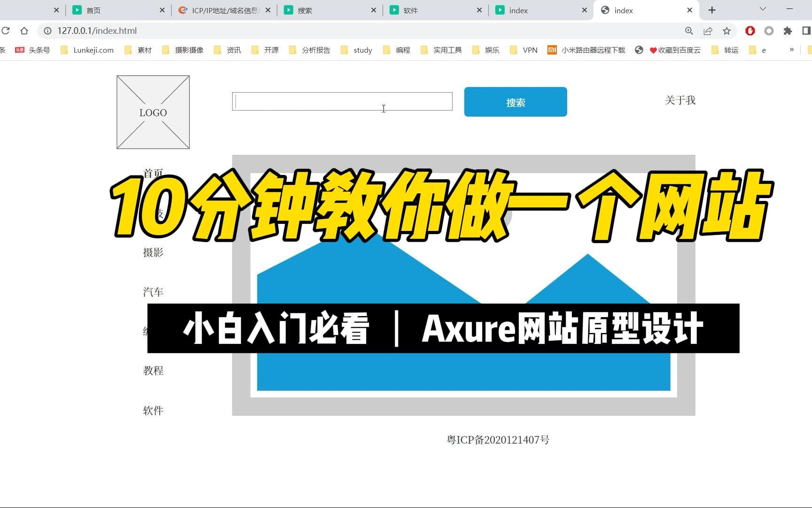
Task: Click the address bar URL 127.0.0.1/index.html
Action: pyautogui.click(x=97, y=31)
